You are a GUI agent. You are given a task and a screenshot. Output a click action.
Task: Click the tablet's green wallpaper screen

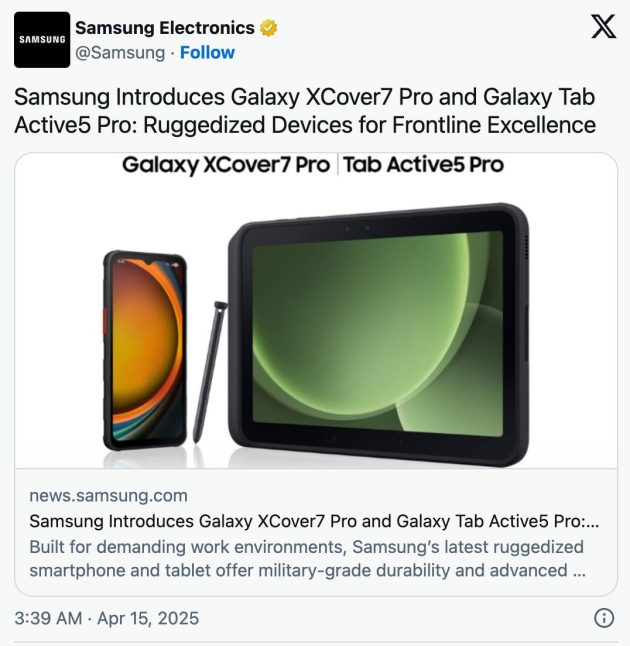pyautogui.click(x=377, y=333)
